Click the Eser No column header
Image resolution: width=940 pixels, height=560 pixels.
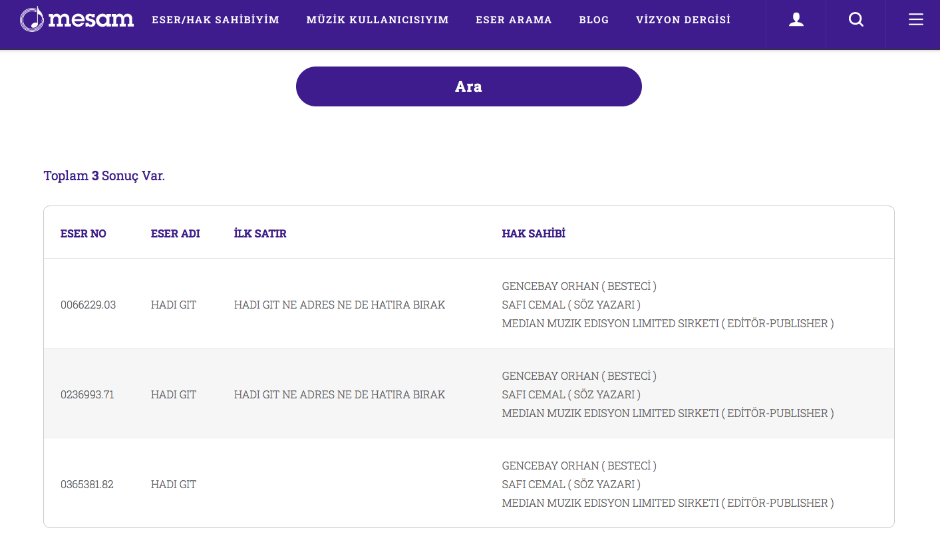(83, 233)
